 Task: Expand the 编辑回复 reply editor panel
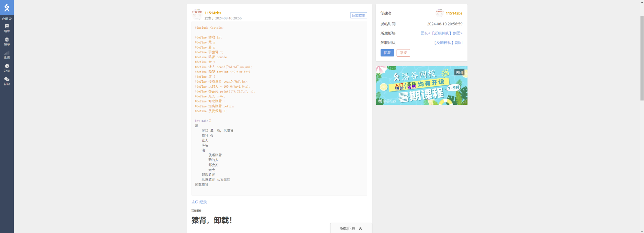(351, 228)
